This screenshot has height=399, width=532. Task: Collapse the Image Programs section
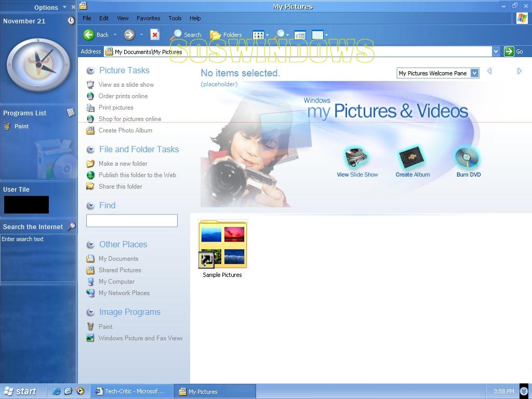point(90,312)
